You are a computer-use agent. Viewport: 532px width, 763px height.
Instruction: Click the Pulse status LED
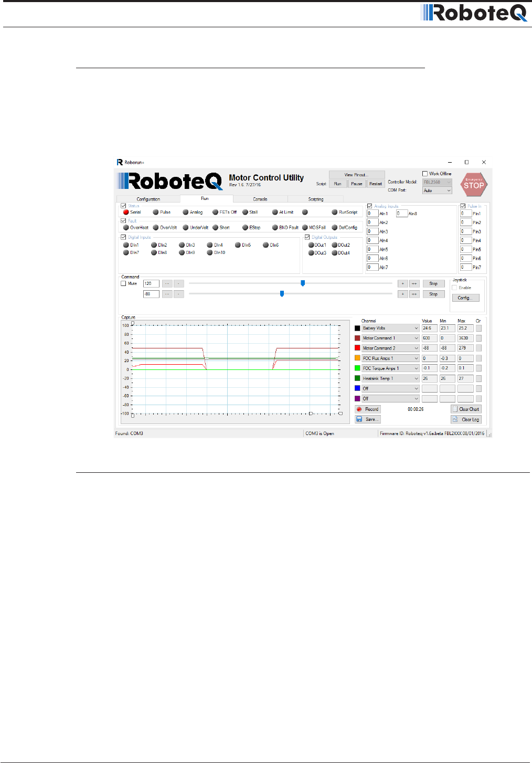coord(156,212)
